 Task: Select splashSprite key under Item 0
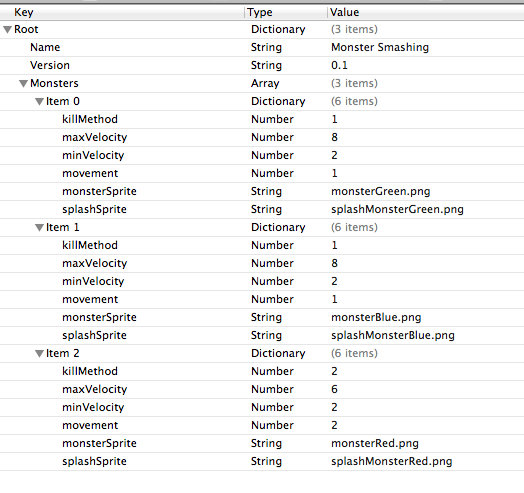tap(94, 210)
